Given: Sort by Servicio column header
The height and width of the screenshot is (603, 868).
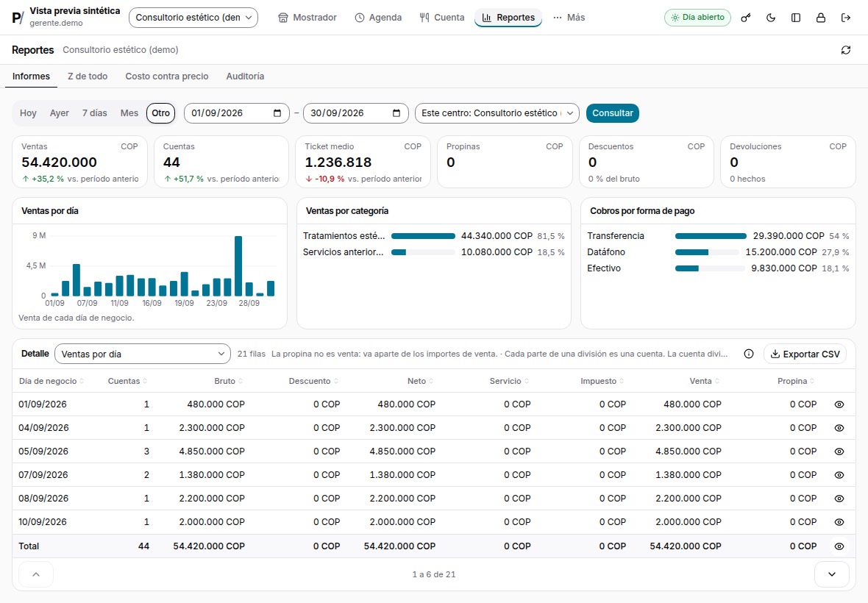Looking at the screenshot, I should [x=509, y=381].
